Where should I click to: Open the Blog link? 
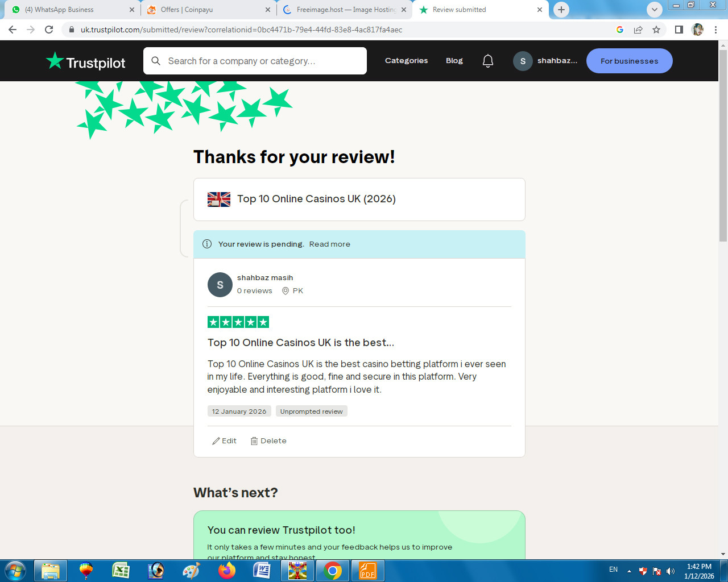pyautogui.click(x=454, y=61)
